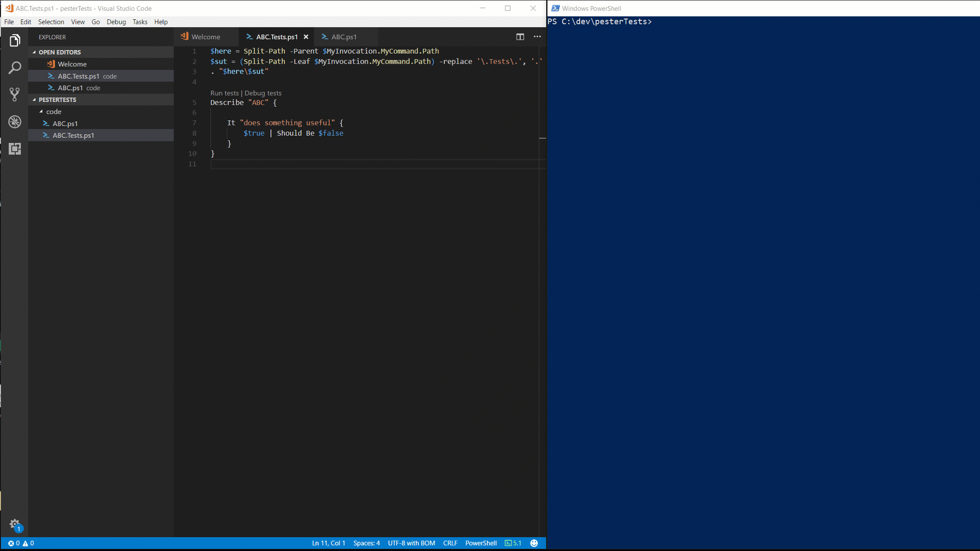Viewport: 980px width, 551px height.
Task: Click the Manage gear icon
Action: pos(14,524)
